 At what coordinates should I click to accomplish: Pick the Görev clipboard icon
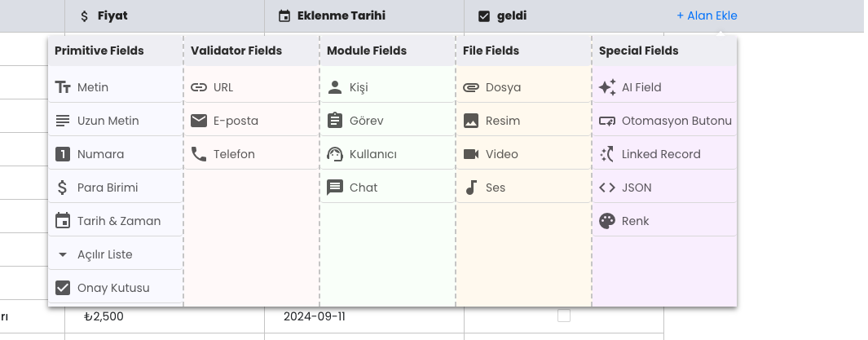click(335, 121)
